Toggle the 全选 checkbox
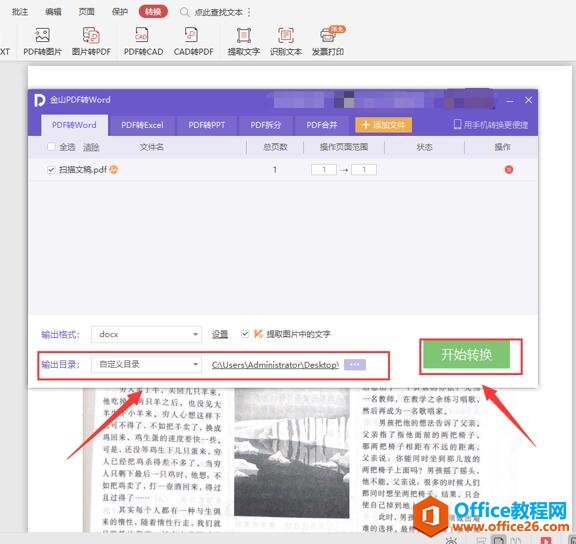This screenshot has width=576, height=544. 51,147
